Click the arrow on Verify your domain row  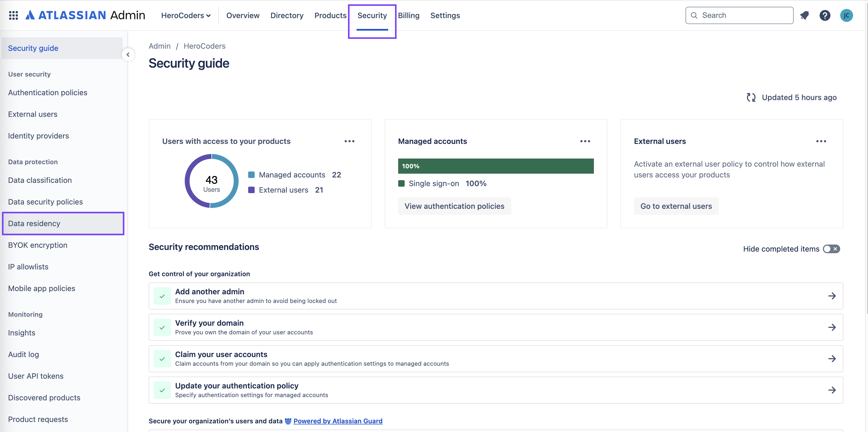click(832, 328)
